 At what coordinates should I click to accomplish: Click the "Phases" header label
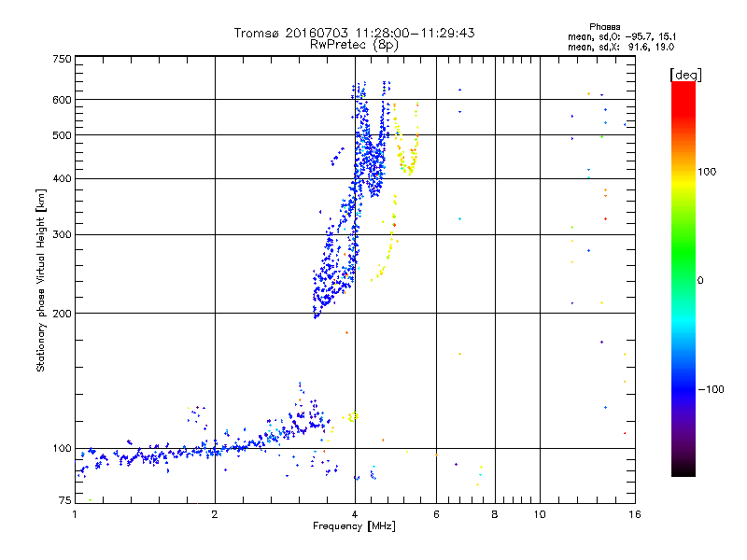coord(604,27)
